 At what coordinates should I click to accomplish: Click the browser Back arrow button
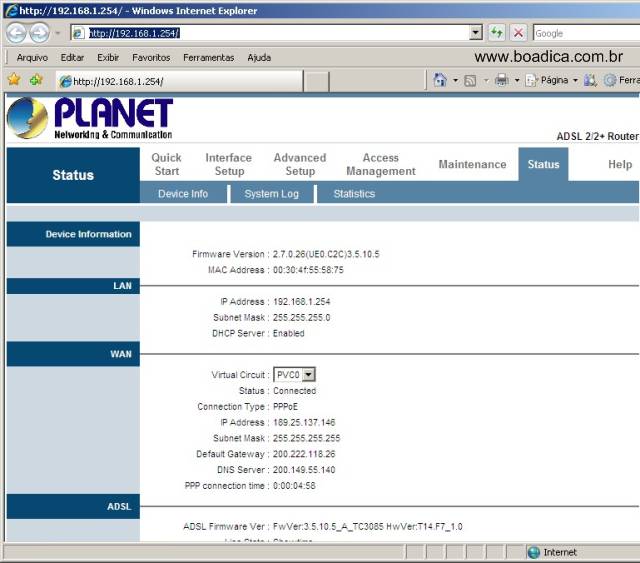pyautogui.click(x=16, y=33)
